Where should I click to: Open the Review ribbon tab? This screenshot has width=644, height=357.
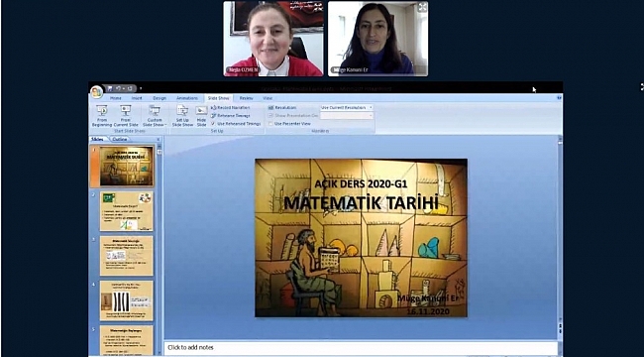(x=247, y=98)
